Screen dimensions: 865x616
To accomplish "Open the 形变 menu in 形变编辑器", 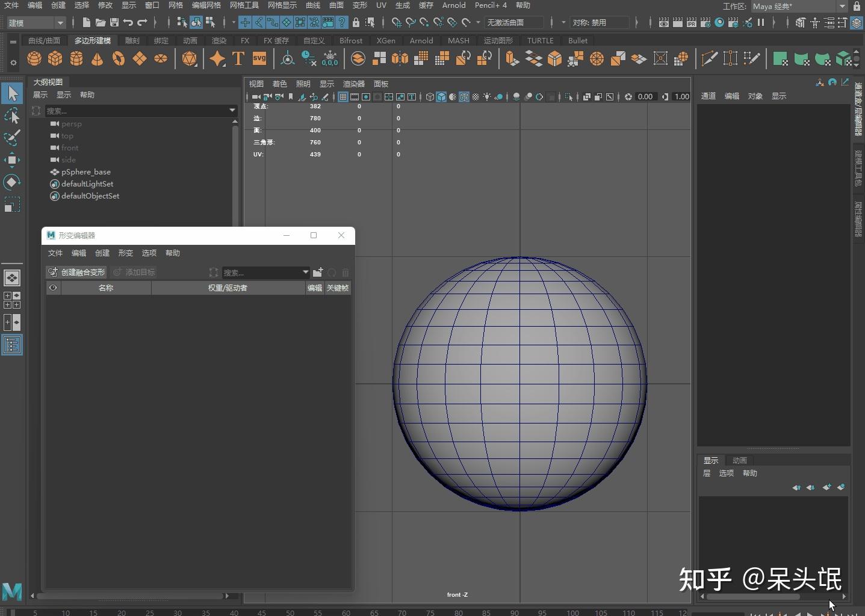I will point(125,253).
